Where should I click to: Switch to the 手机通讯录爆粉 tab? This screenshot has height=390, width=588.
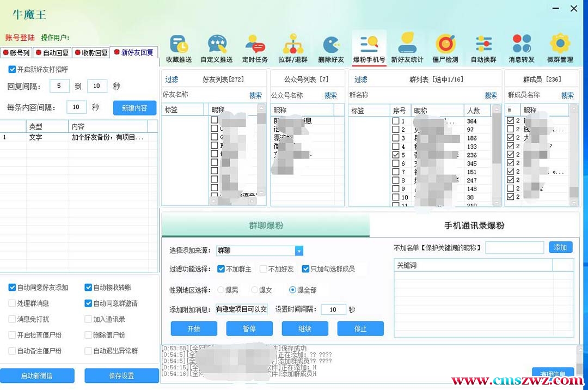474,226
